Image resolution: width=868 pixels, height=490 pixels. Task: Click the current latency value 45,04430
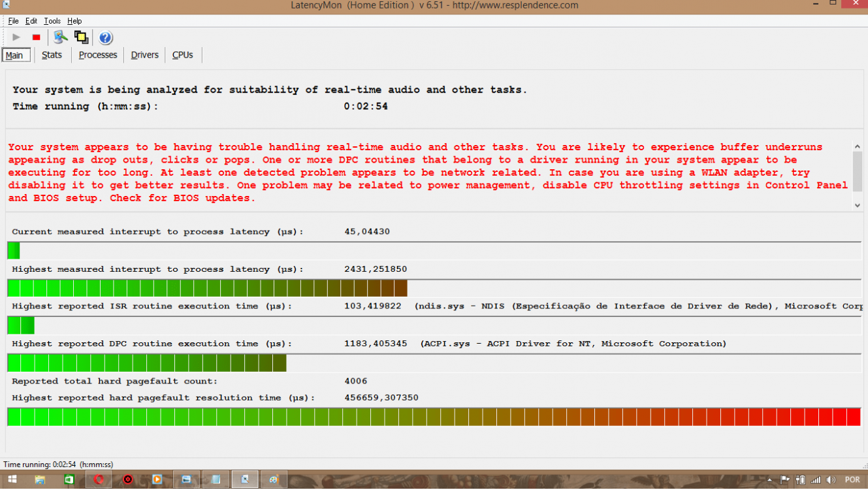click(367, 232)
